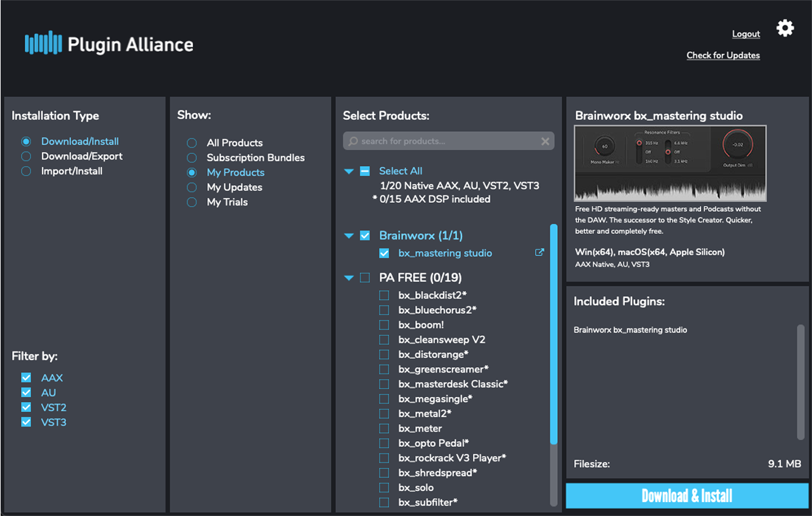Show My Updates list

click(x=191, y=188)
